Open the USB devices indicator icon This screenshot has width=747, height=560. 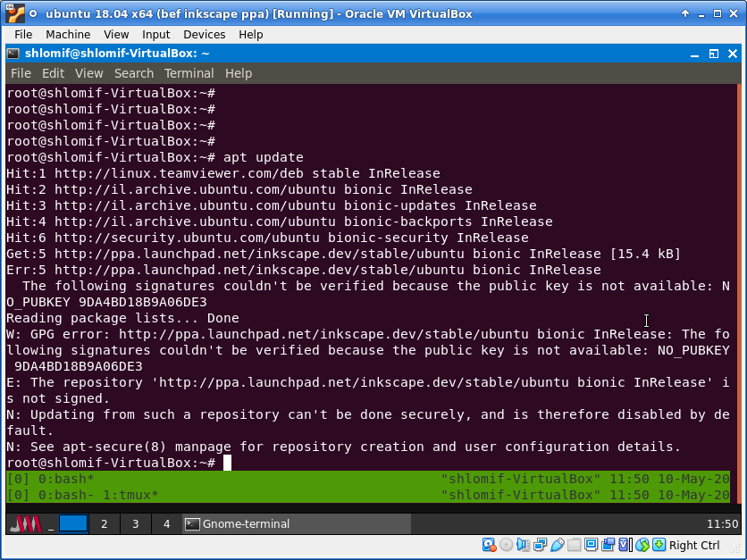(557, 545)
